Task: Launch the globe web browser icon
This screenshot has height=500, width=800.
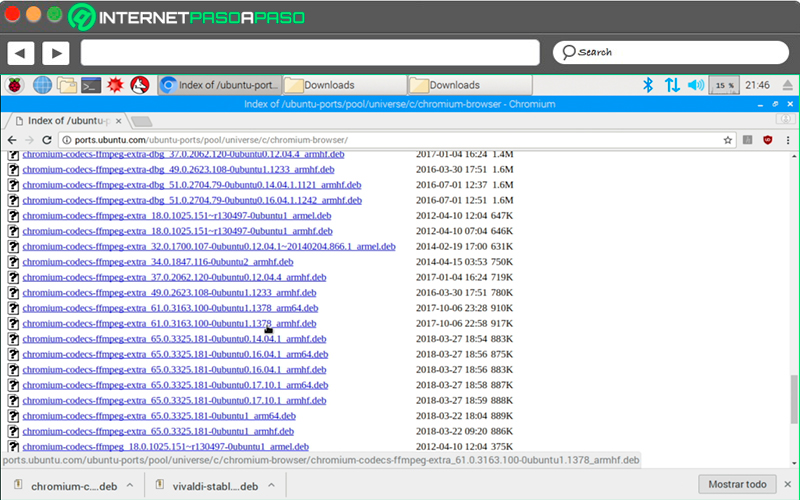Action: (42, 85)
